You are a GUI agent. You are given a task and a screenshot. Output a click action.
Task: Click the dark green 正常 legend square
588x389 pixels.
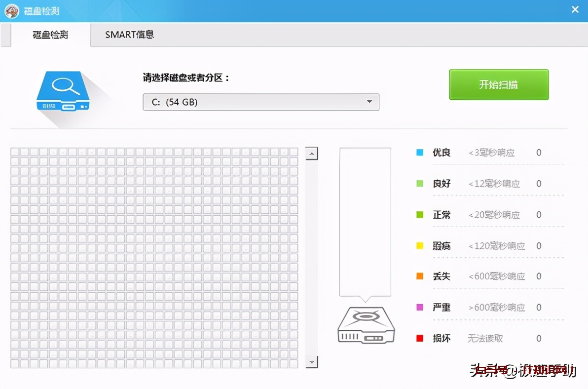[420, 215]
